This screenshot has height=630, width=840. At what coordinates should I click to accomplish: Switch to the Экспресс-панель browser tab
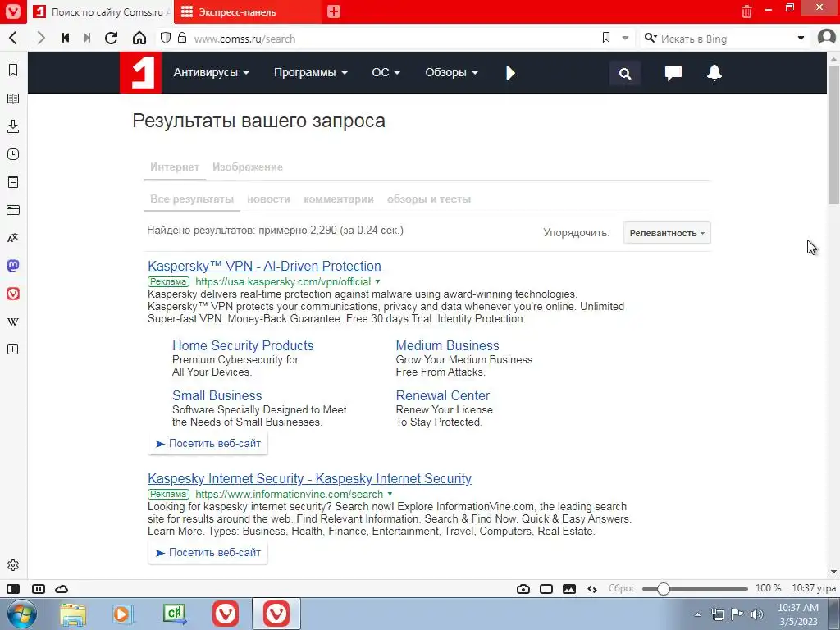[x=248, y=11]
